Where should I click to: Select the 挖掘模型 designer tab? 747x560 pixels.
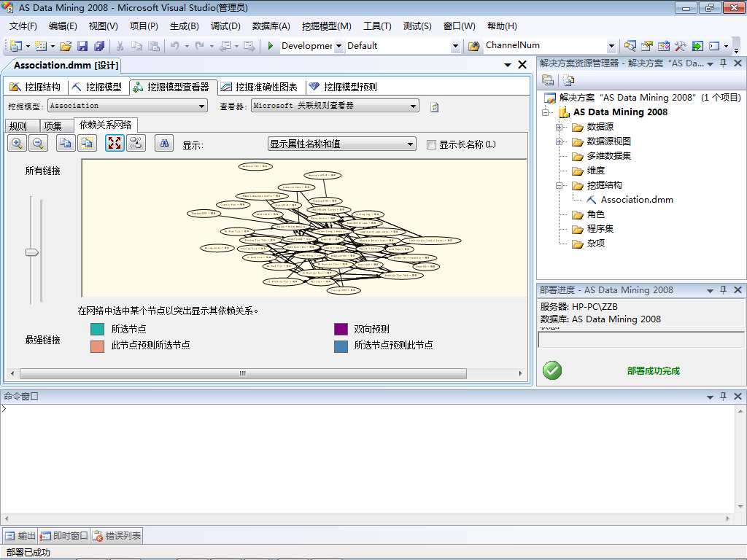tap(97, 87)
